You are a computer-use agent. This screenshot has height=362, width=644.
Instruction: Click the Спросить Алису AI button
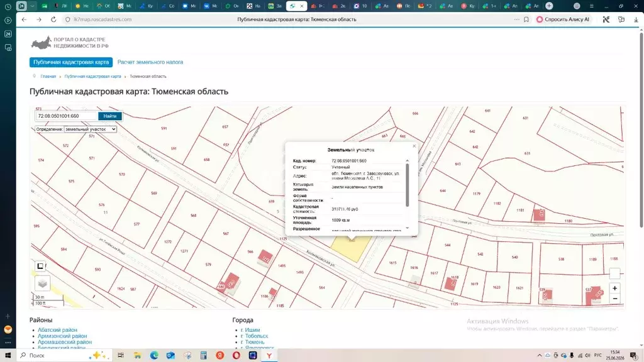563,19
